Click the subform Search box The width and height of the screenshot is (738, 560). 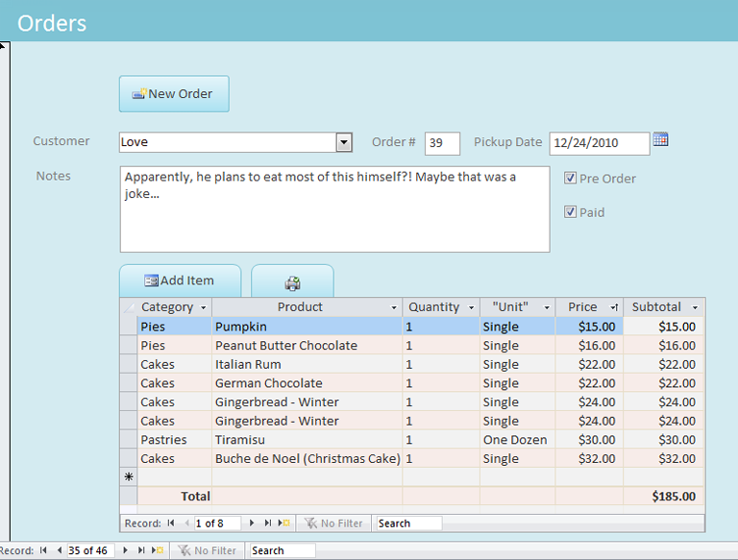click(408, 523)
